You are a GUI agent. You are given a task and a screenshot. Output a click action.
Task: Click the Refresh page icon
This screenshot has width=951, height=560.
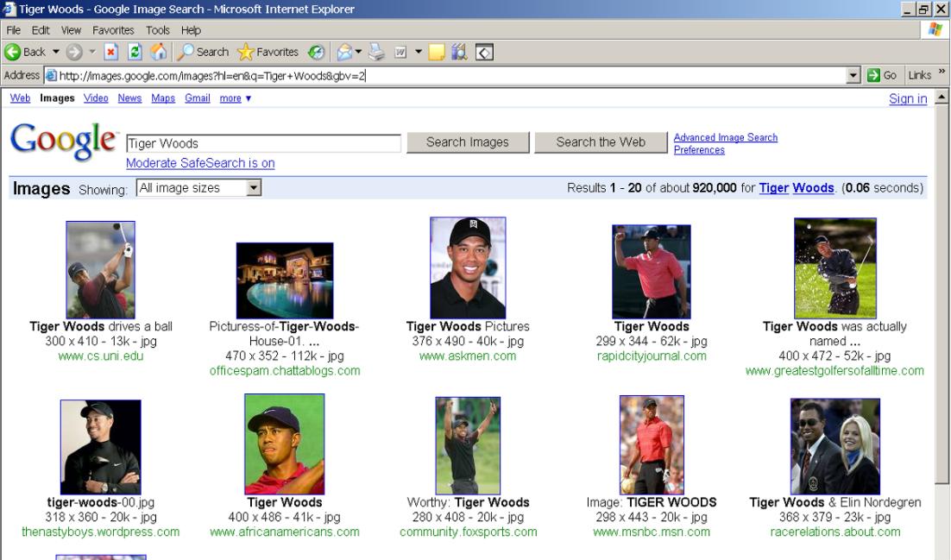click(135, 52)
